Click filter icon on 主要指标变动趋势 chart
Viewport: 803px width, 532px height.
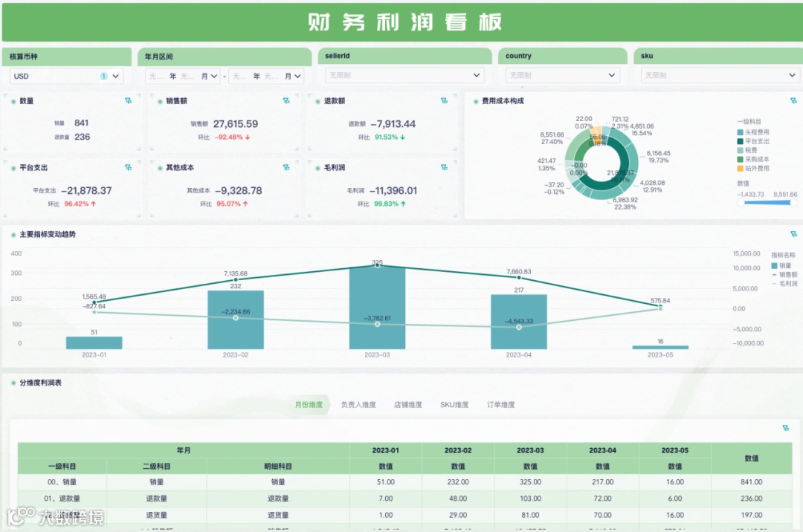point(793,234)
